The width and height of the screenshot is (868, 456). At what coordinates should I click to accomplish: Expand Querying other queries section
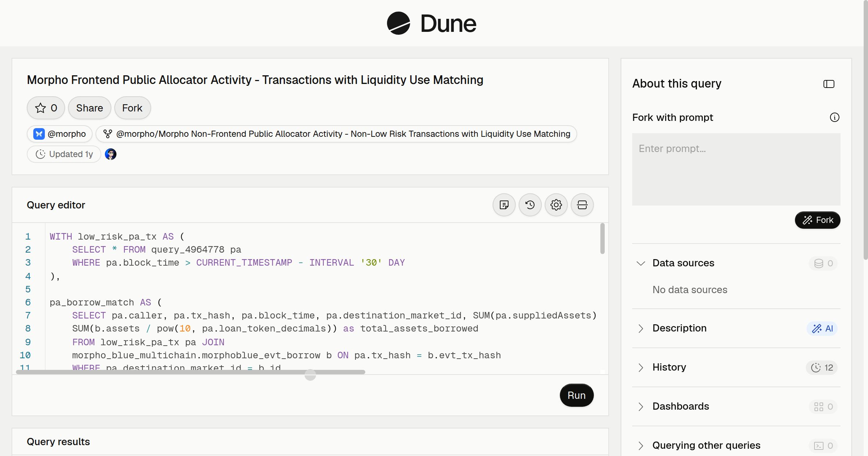coord(641,446)
